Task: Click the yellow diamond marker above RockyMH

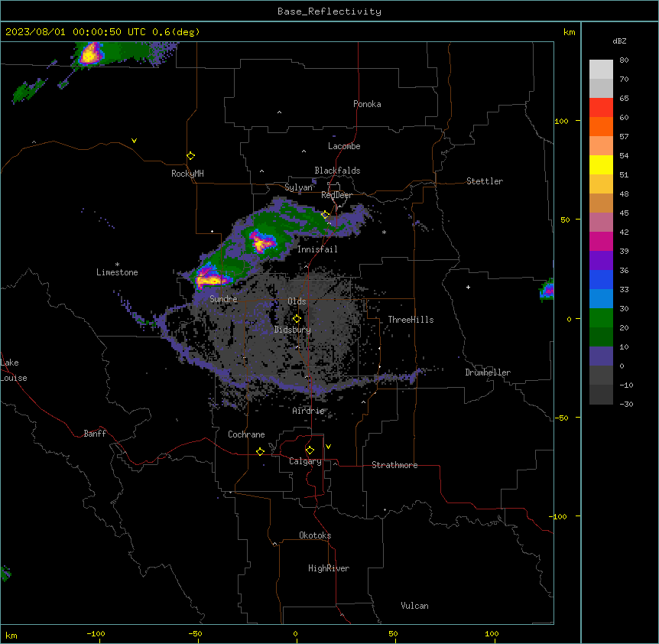Action: click(191, 156)
